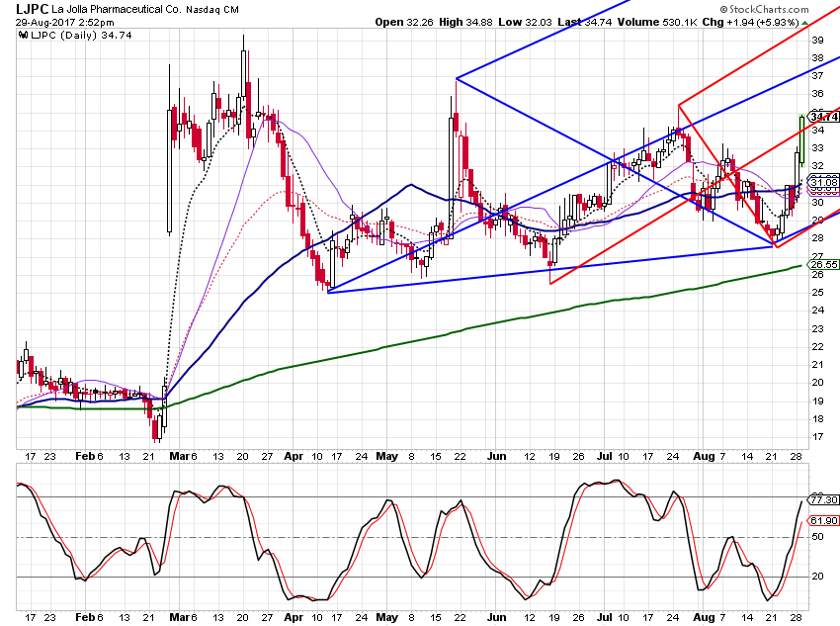Click the Feb label below the oscillator panel
The width and height of the screenshot is (840, 626).
pyautogui.click(x=85, y=617)
